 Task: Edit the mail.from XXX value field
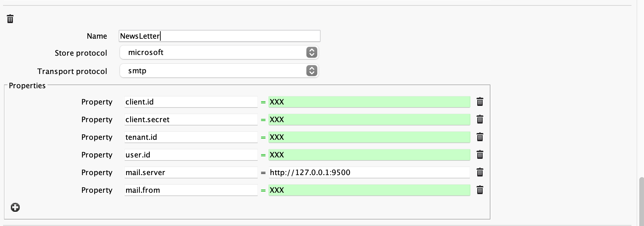[x=369, y=190]
